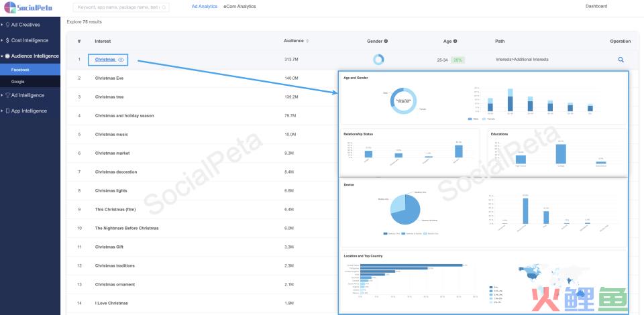This screenshot has height=315, width=644.
Task: Click the green 29% age badge
Action: [458, 60]
